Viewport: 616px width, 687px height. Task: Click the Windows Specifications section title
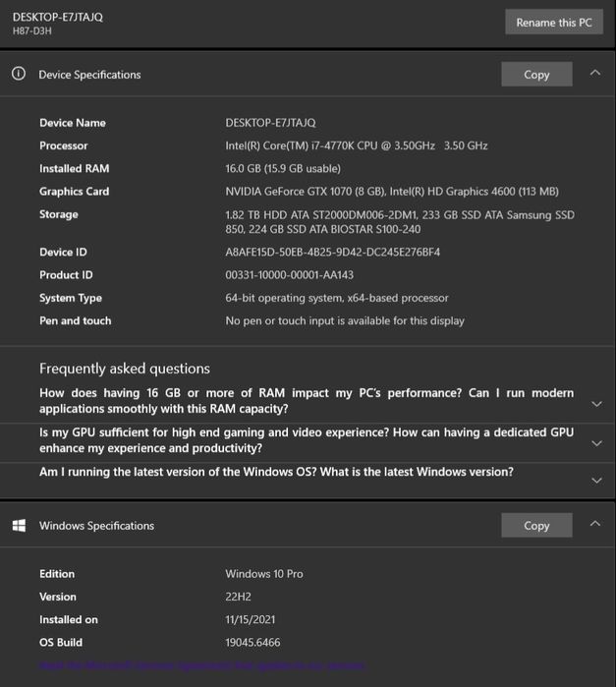(x=96, y=526)
